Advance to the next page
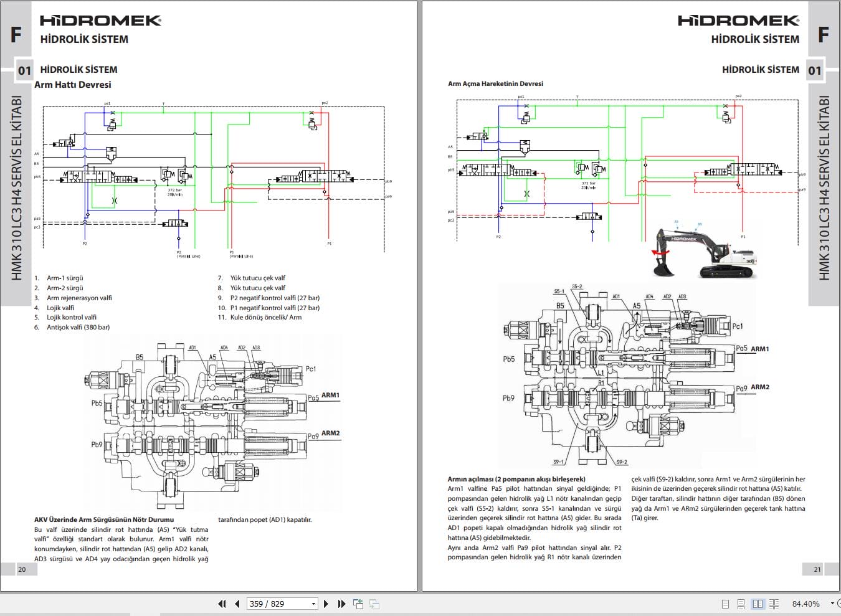The image size is (841, 616). (x=326, y=604)
